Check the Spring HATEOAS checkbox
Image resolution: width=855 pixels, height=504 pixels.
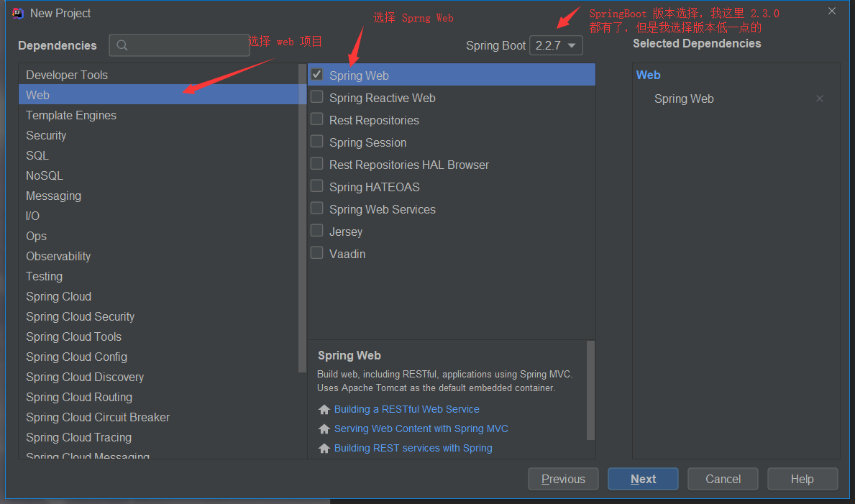coord(317,186)
